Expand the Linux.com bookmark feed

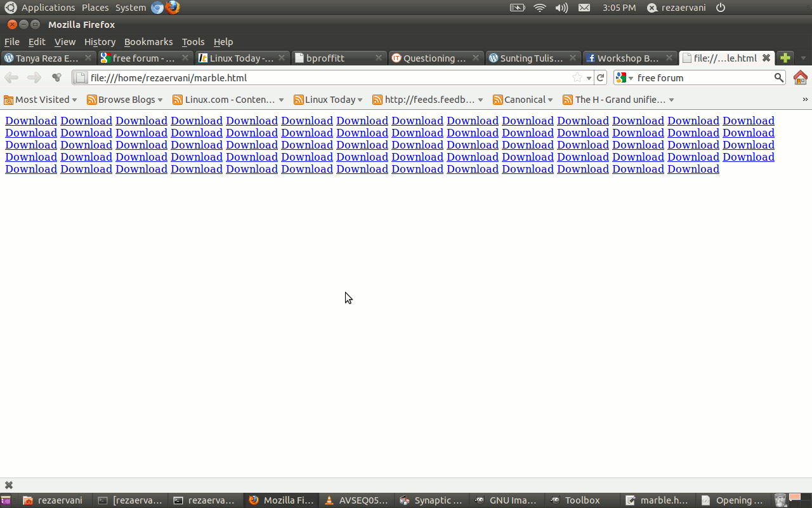pyautogui.click(x=229, y=100)
